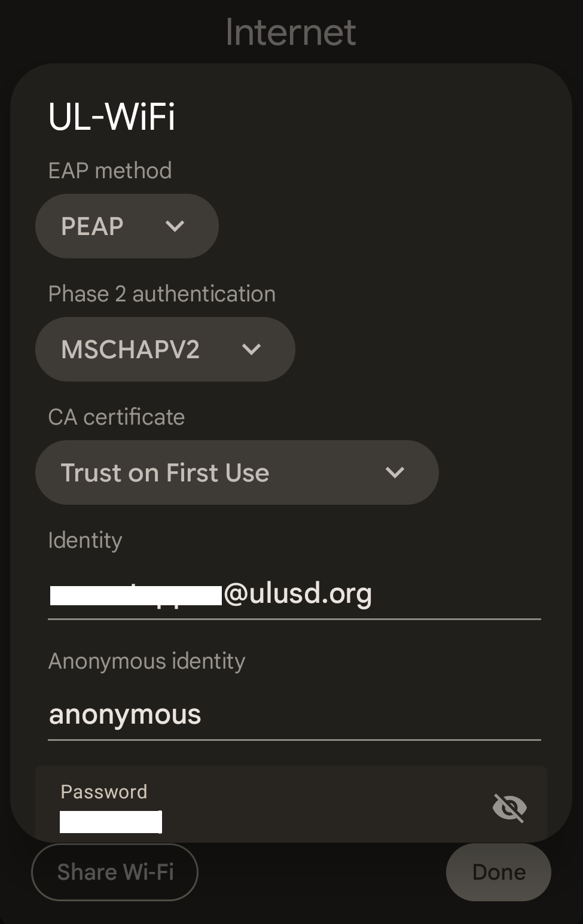Tap the Internet header

click(x=291, y=32)
